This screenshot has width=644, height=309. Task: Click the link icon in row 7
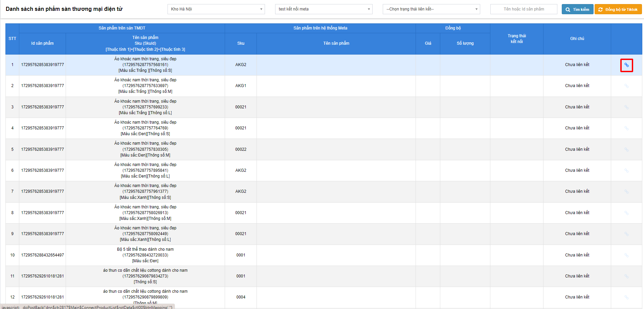[626, 192]
